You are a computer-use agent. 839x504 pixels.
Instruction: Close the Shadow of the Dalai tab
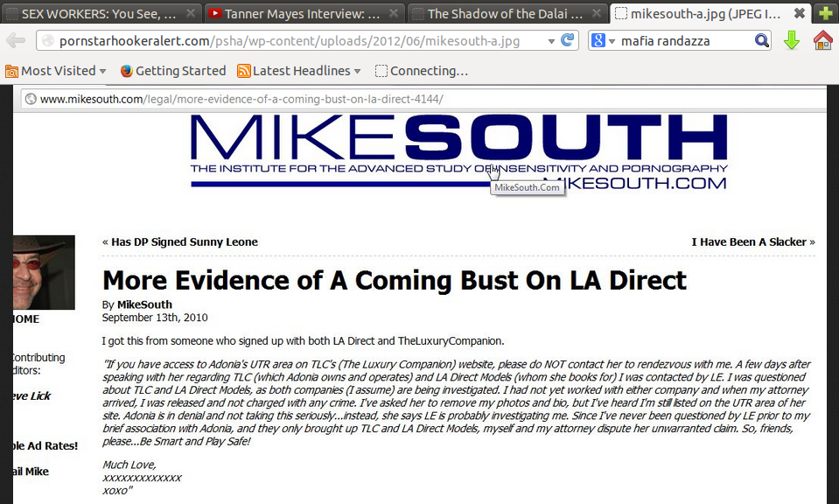[x=597, y=13]
